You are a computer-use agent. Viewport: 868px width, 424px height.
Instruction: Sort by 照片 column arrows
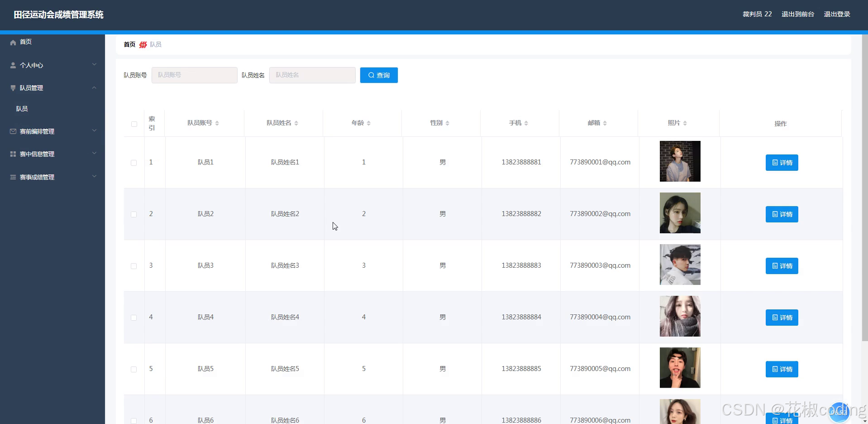click(x=685, y=123)
